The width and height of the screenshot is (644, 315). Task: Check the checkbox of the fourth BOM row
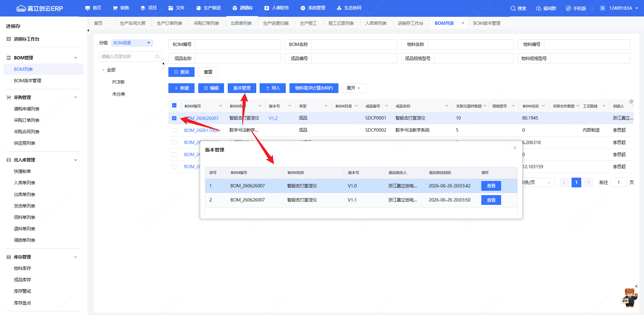[x=174, y=154]
